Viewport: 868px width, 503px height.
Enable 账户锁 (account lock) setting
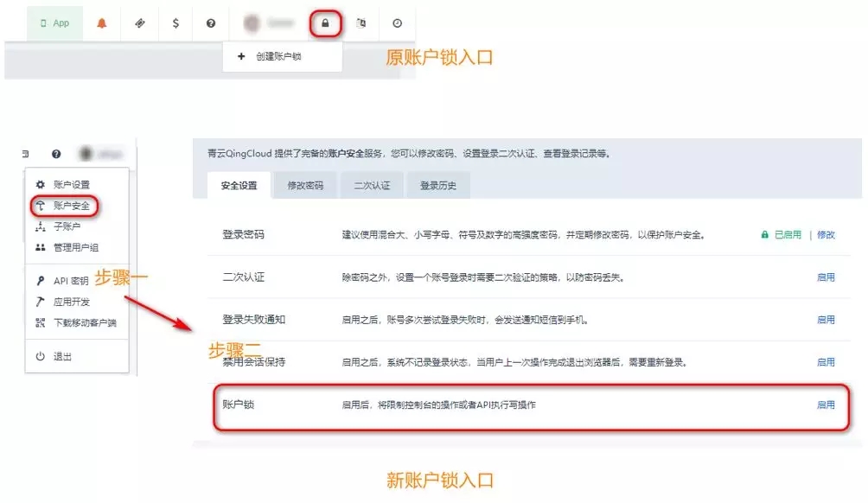point(826,404)
